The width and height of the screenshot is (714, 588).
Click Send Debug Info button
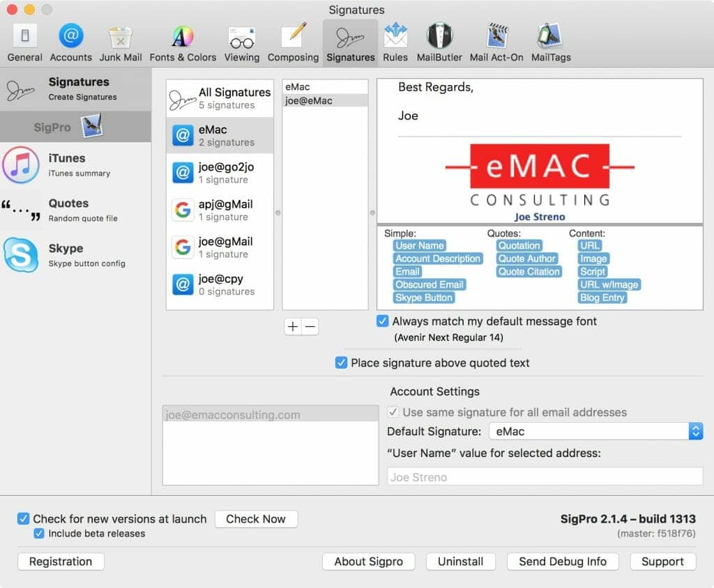[x=563, y=562]
